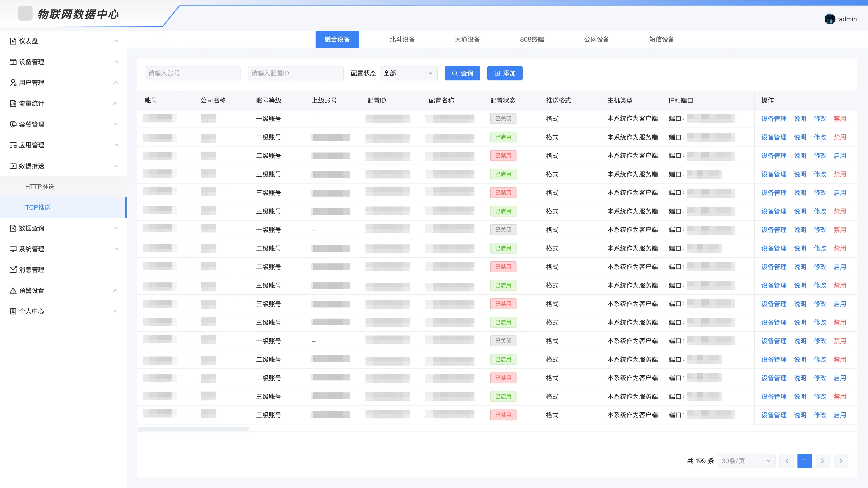Viewport: 868px width, 488px height.
Task: Click the 配置名称 column header
Action: click(441, 100)
